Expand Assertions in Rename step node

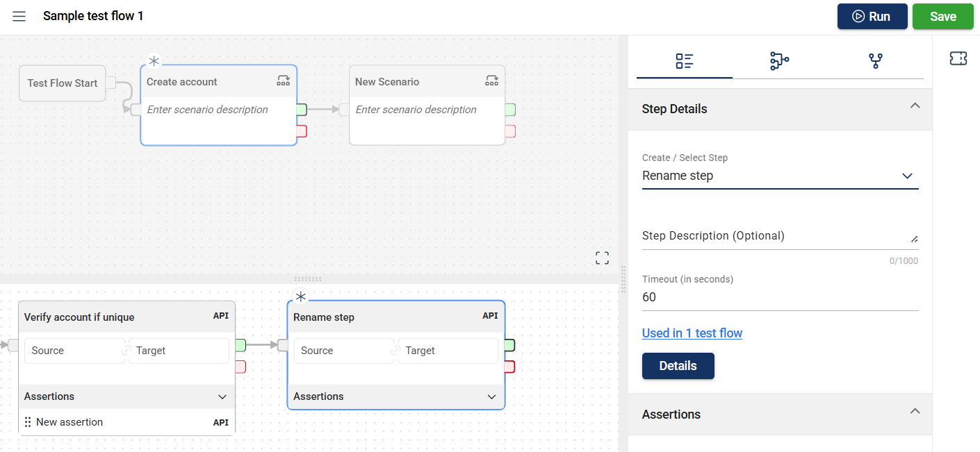click(491, 397)
